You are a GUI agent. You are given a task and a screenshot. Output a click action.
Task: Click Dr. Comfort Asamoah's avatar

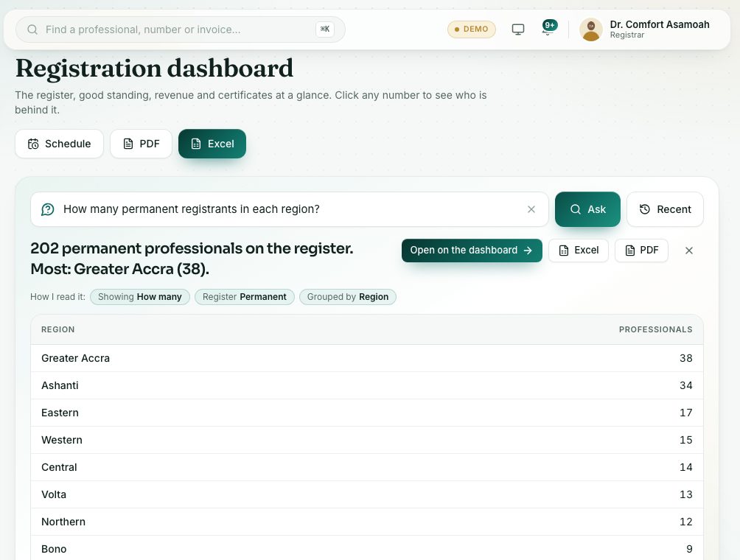coord(591,29)
